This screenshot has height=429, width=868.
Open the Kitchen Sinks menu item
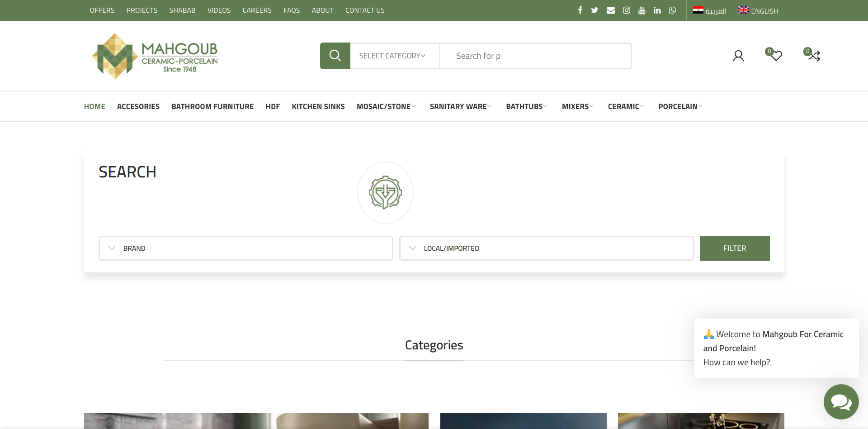point(318,106)
